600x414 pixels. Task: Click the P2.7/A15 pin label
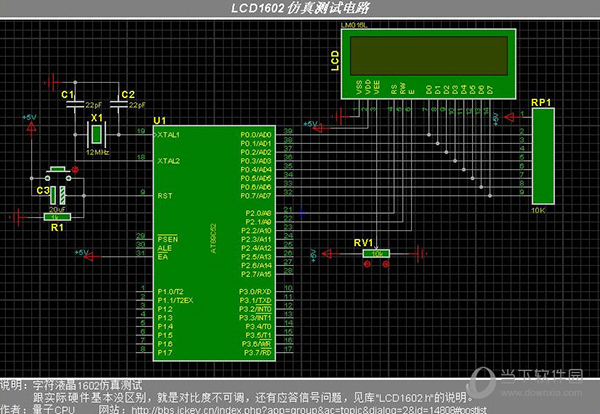tap(256, 274)
